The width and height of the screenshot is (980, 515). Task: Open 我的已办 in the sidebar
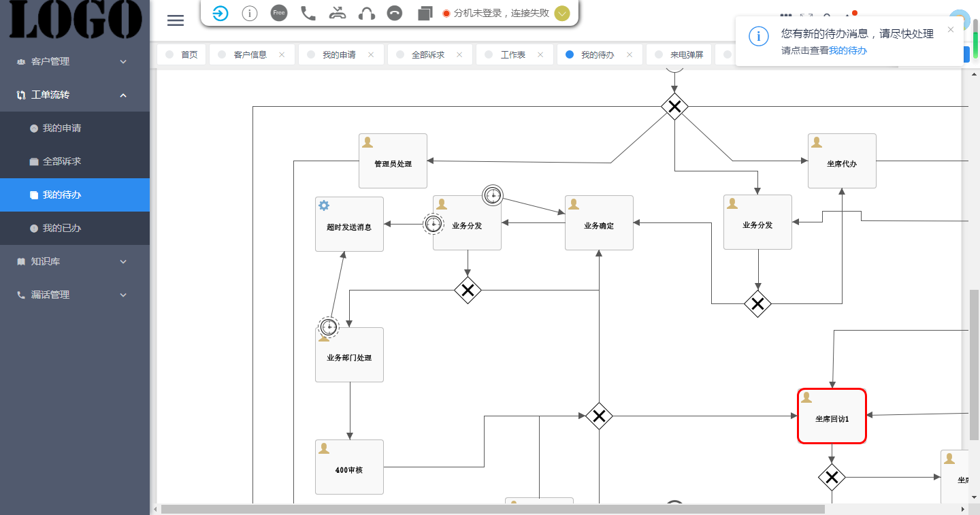pyautogui.click(x=75, y=228)
